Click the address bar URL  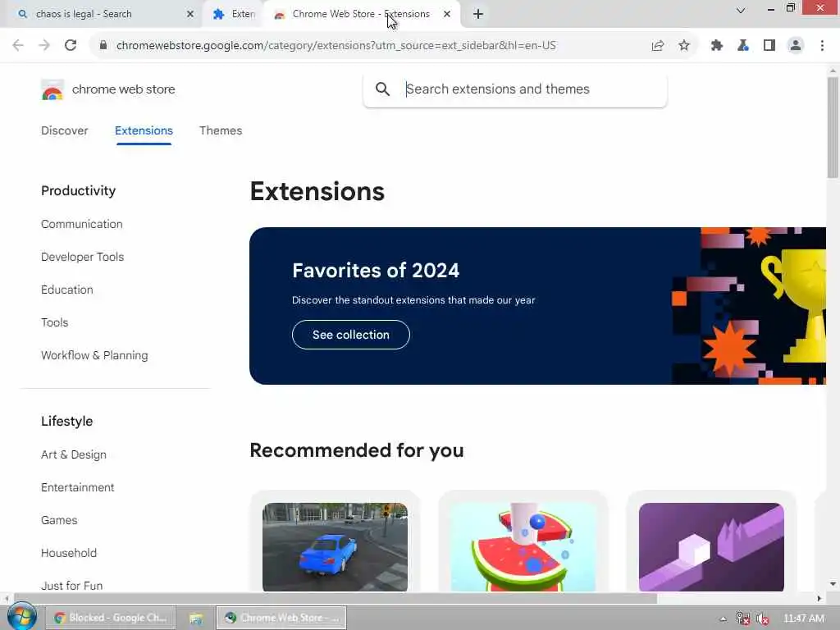pyautogui.click(x=336, y=46)
